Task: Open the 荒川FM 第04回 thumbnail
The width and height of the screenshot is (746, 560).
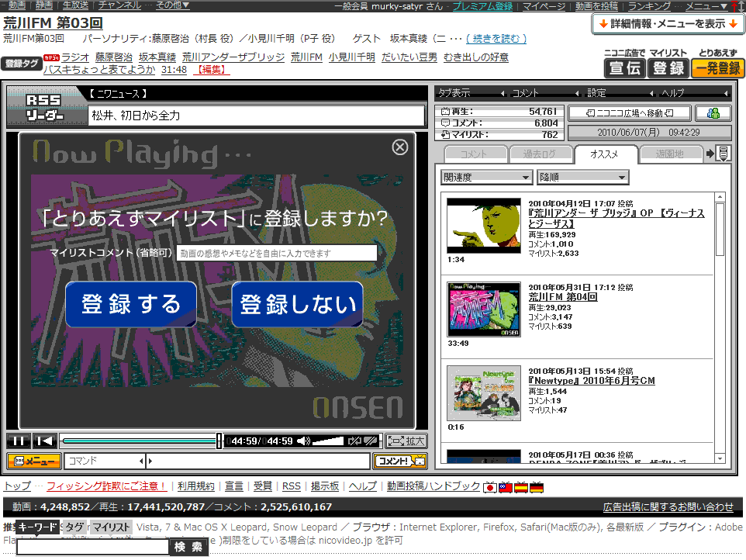Action: click(484, 309)
